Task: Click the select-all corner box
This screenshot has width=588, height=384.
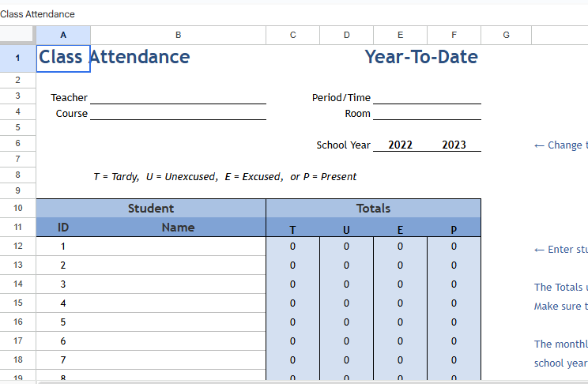Action: (x=17, y=36)
